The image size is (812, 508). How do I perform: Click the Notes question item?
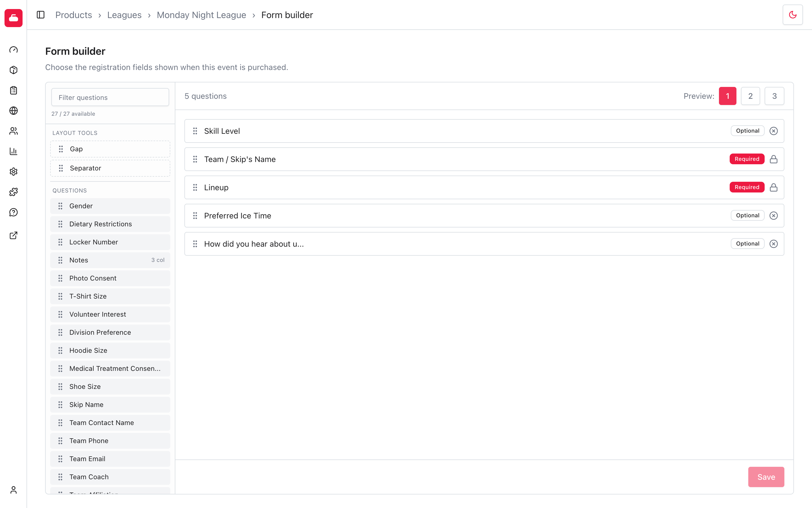coord(110,260)
